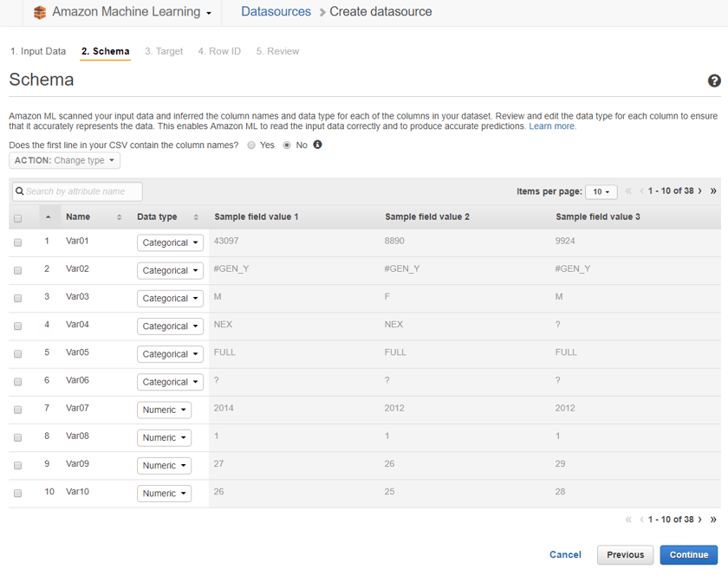Open the Learn more link
728x575 pixels.
click(553, 126)
